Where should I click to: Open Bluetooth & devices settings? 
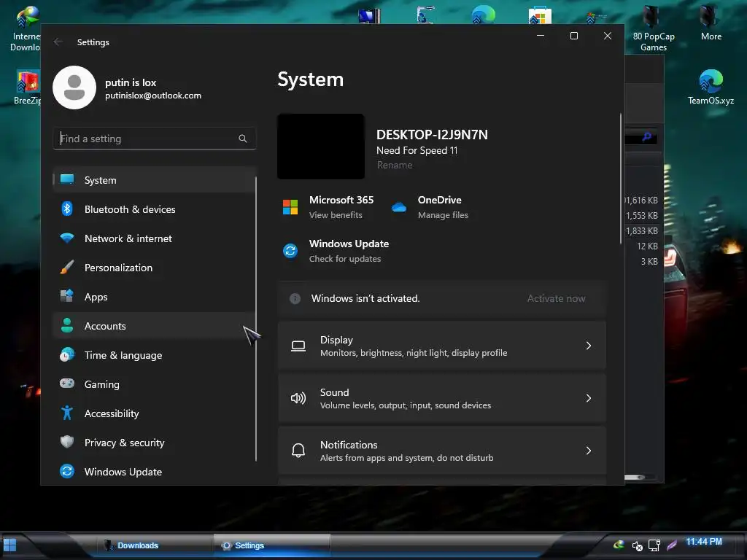(x=155, y=209)
